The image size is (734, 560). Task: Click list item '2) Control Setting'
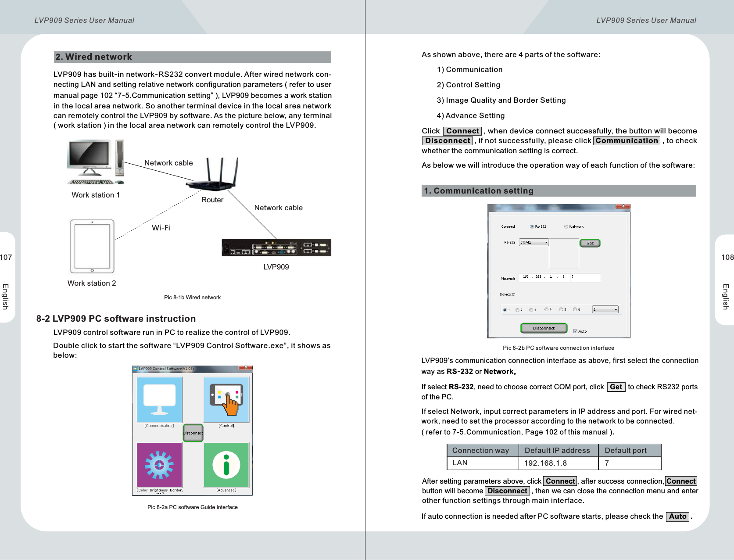(x=469, y=85)
